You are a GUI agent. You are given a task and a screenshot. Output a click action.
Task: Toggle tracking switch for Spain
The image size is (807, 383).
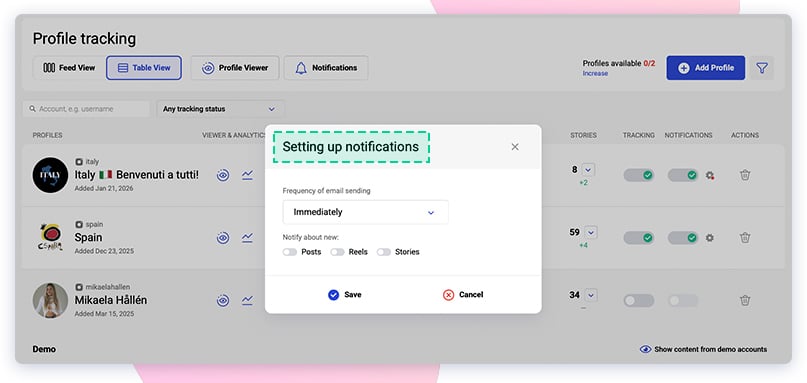[639, 238]
